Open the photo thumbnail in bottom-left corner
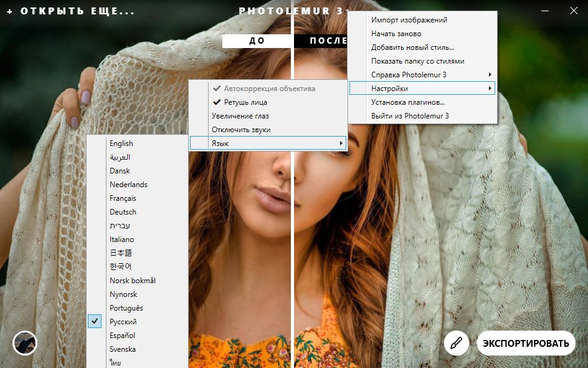 click(25, 343)
